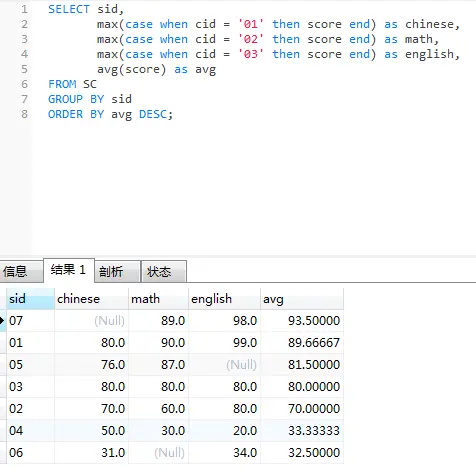Viewport: 476px width, 473px height.
Task: Select sid cell 05
Action: (30, 365)
